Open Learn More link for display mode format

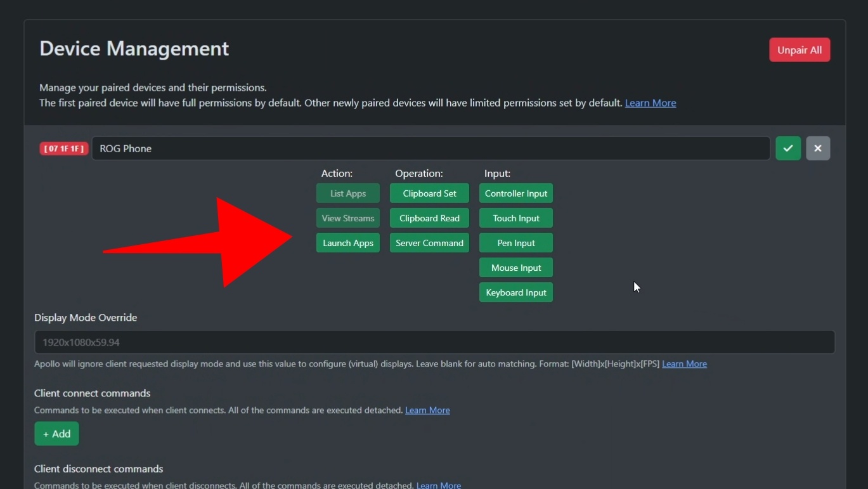click(x=684, y=364)
